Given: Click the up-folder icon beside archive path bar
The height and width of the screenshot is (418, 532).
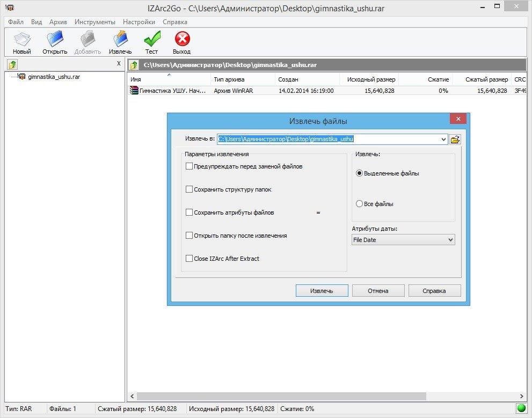Looking at the screenshot, I should (x=135, y=65).
